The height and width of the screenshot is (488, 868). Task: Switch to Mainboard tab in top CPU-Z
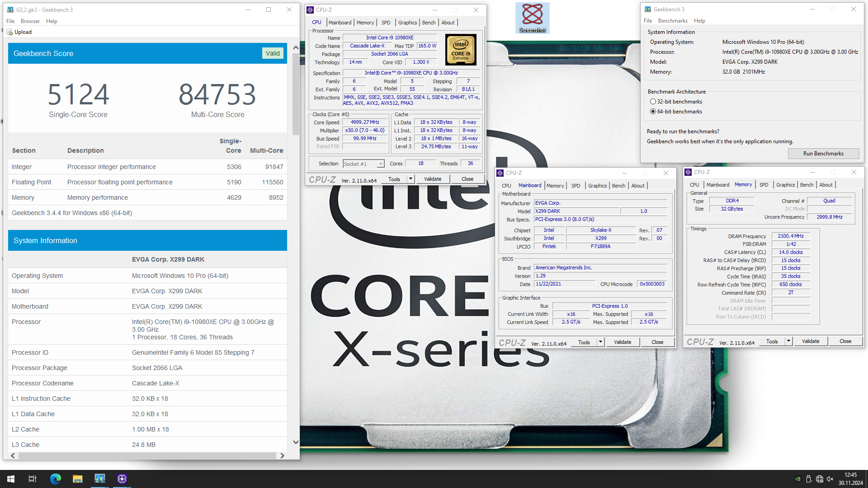(x=340, y=23)
